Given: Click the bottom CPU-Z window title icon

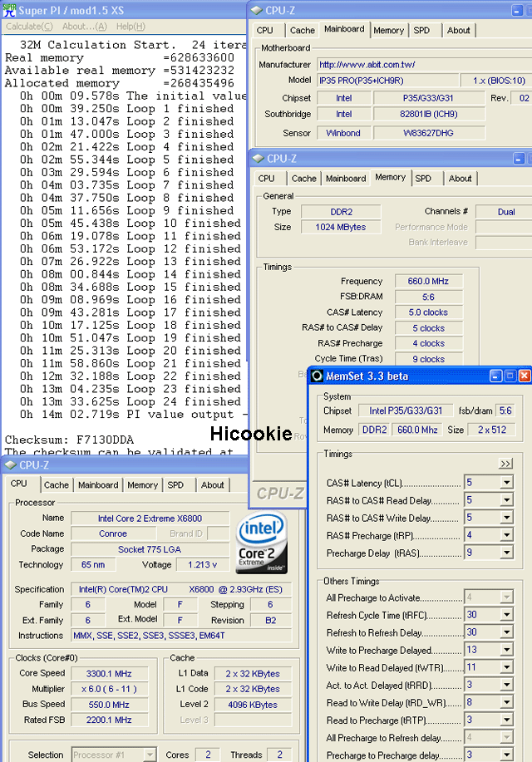Looking at the screenshot, I should (x=10, y=465).
